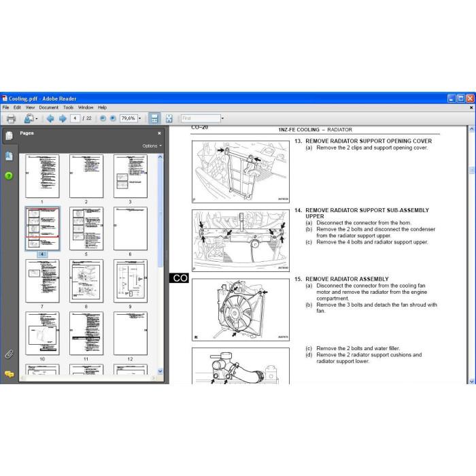Maximize the Adobe Reader window
The width and height of the screenshot is (476, 476).
click(460, 99)
